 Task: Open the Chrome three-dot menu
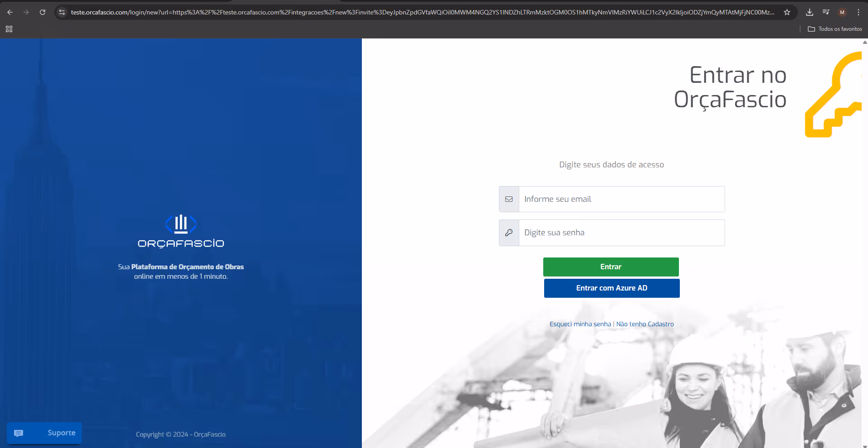coord(859,12)
